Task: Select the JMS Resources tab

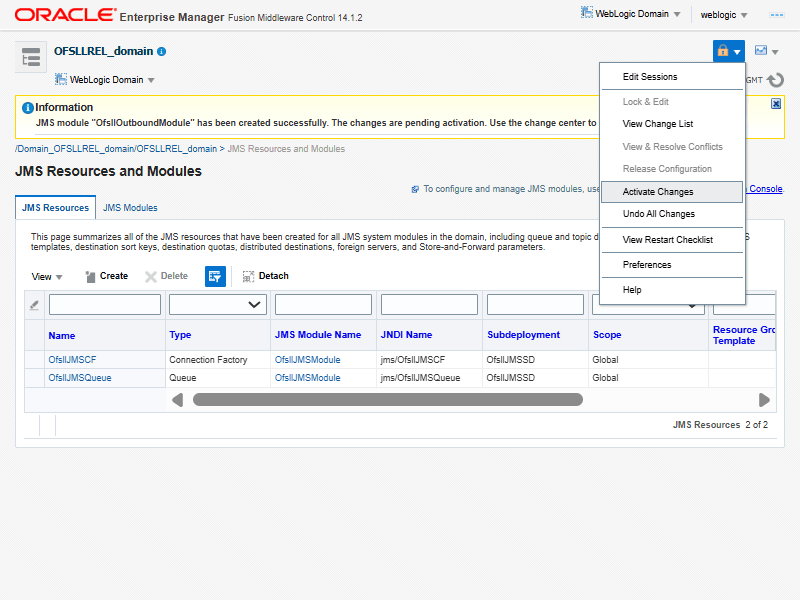Action: (x=56, y=208)
